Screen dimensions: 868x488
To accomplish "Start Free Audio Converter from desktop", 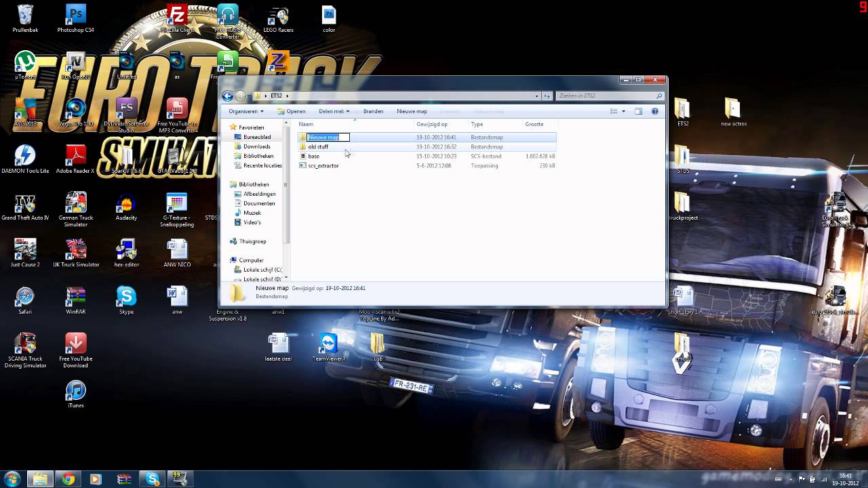I will click(x=228, y=20).
